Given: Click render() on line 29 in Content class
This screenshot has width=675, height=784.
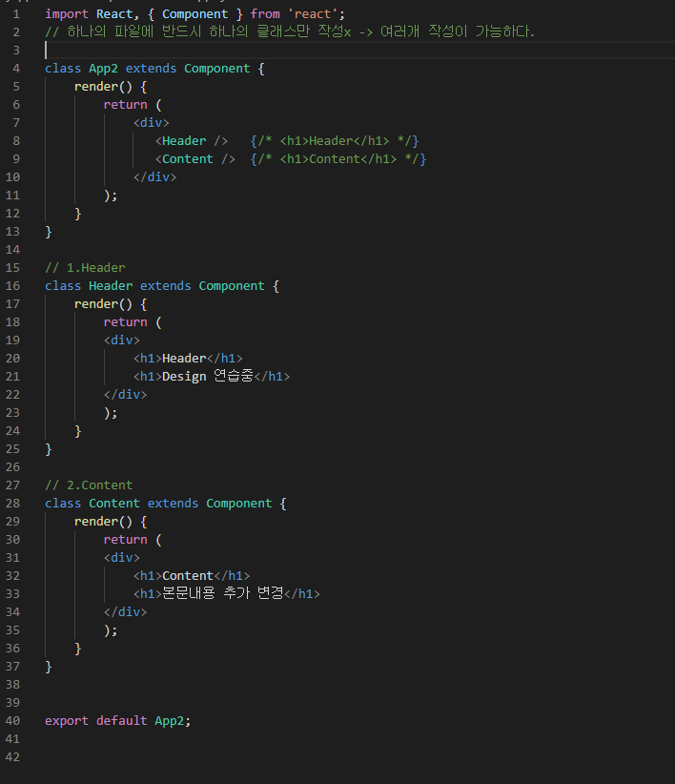Looking at the screenshot, I should click(x=103, y=522).
